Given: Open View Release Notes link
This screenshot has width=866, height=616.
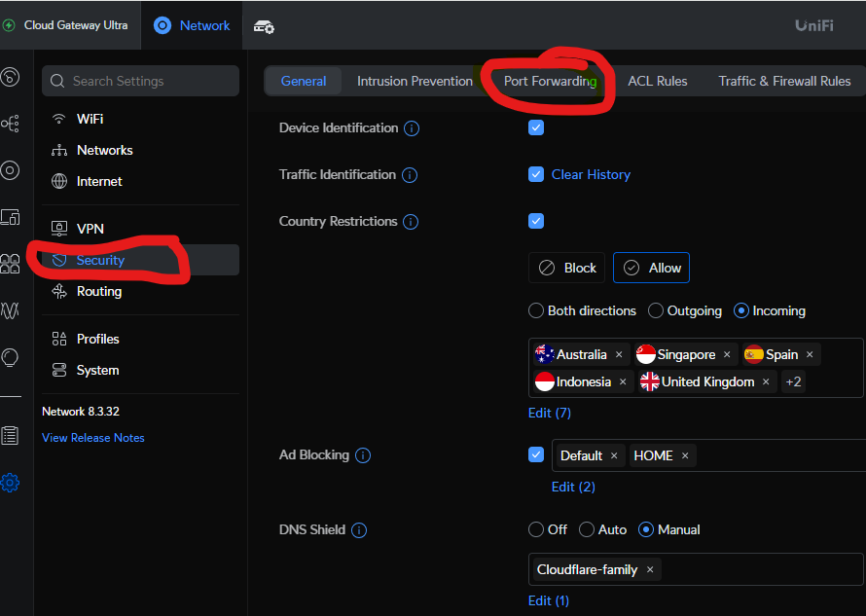Looking at the screenshot, I should [93, 438].
